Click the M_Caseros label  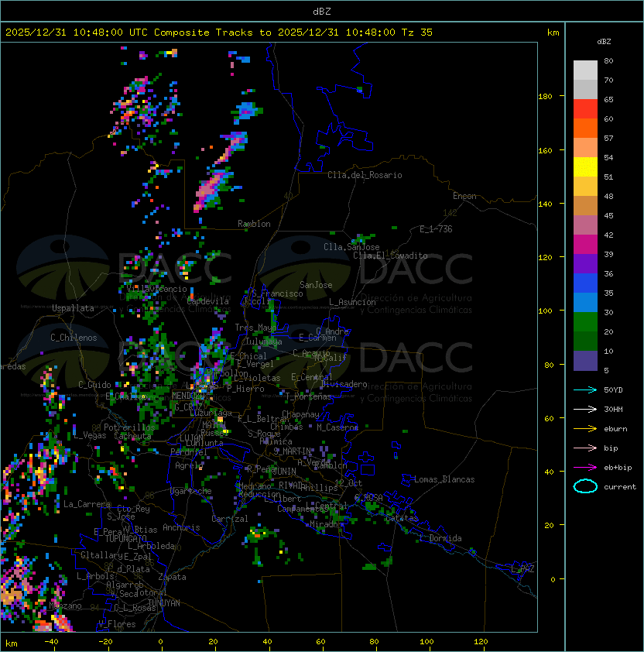coord(337,427)
